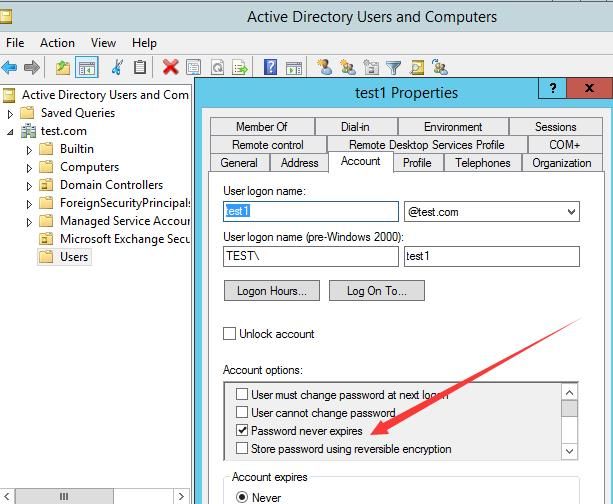This screenshot has height=504, width=613.
Task: Go up one level folder icon
Action: click(x=63, y=68)
